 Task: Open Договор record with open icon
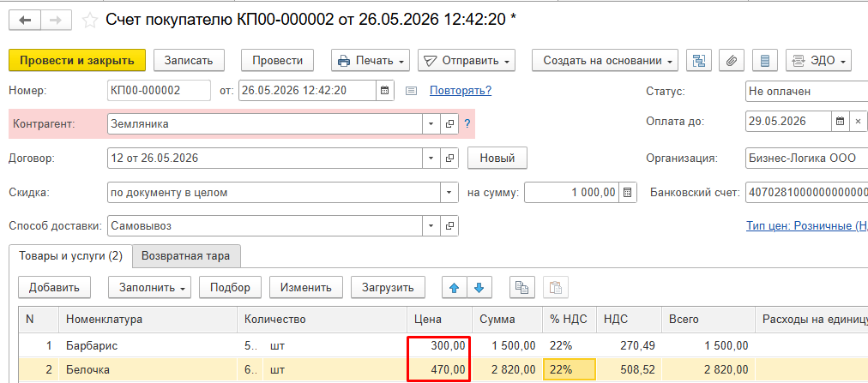tap(449, 158)
